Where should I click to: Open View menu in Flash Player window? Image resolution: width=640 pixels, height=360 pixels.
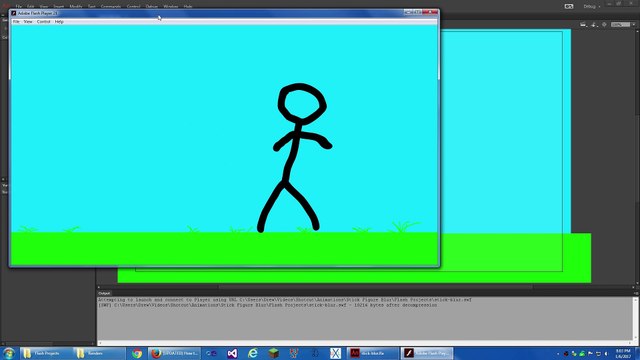(28, 22)
